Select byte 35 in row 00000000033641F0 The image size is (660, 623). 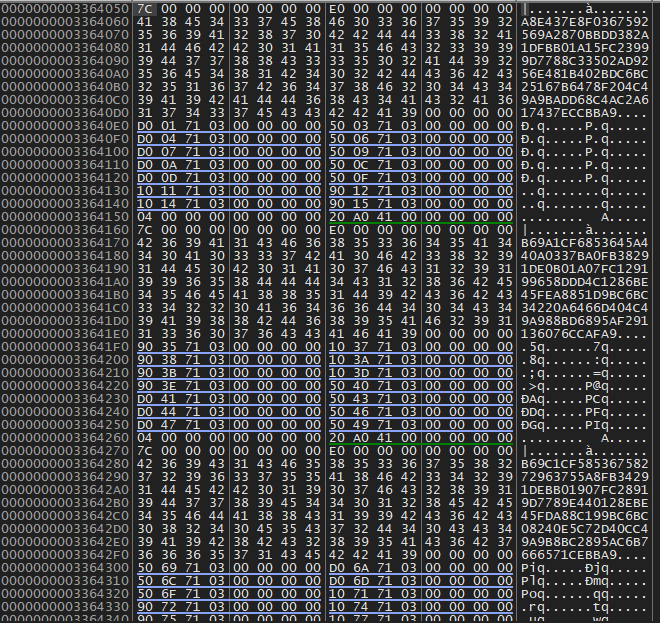(x=169, y=347)
